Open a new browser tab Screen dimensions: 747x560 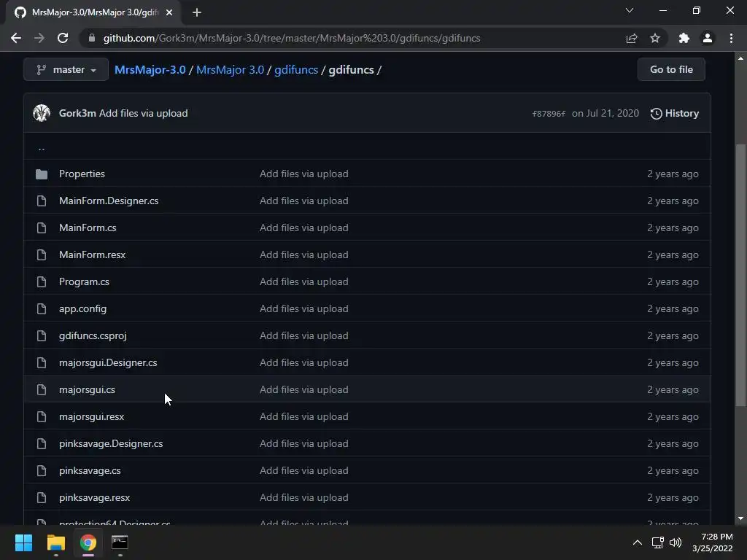click(x=197, y=12)
